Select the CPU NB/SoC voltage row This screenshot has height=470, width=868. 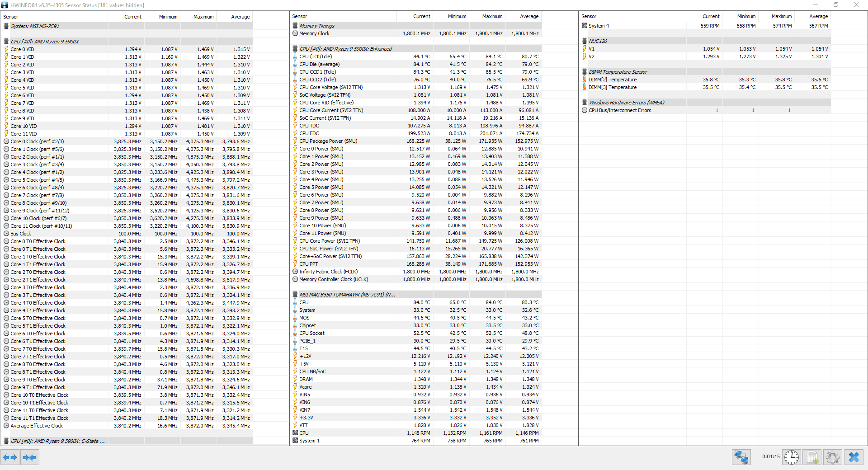(x=415, y=371)
